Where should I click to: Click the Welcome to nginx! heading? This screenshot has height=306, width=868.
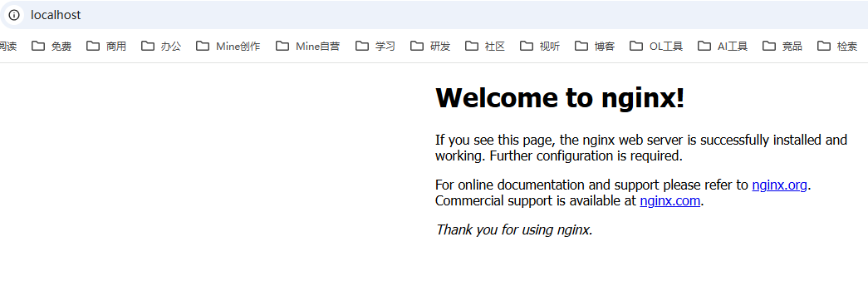click(x=560, y=98)
